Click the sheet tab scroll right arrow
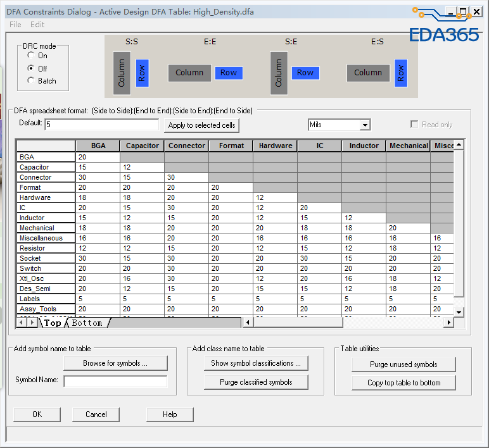 (32, 322)
